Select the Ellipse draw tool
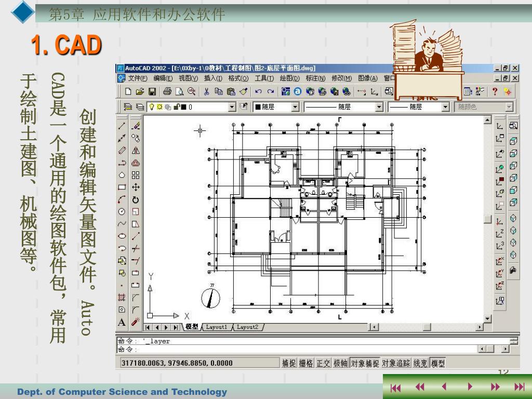 coord(122,236)
